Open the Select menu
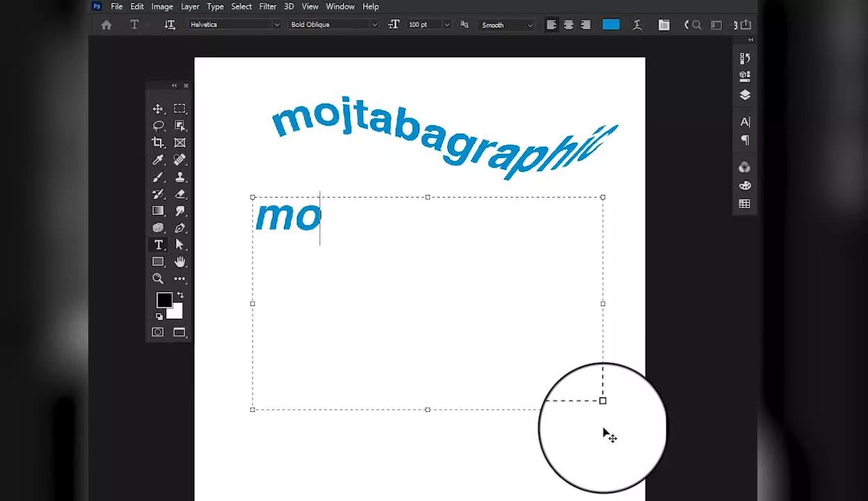Viewport: 868px width, 501px height. coord(241,6)
